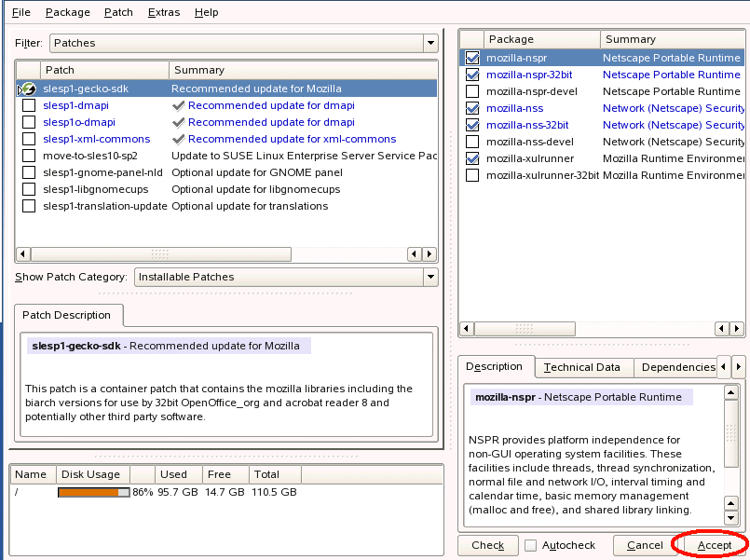Click patch list horizontal scrollbar thumb

(160, 254)
